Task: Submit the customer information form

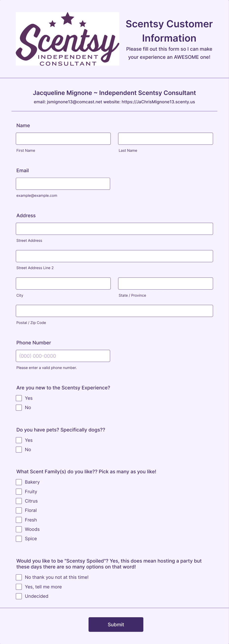Action: coord(116,625)
